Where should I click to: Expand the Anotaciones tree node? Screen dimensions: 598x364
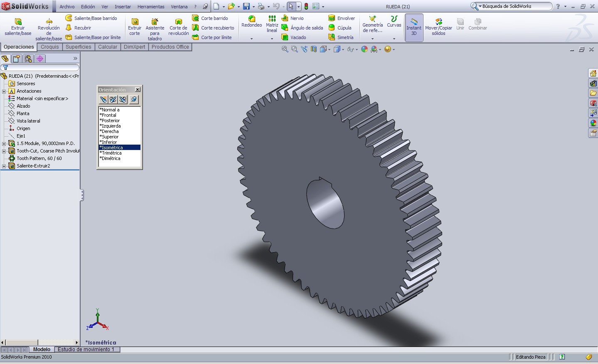coord(4,91)
